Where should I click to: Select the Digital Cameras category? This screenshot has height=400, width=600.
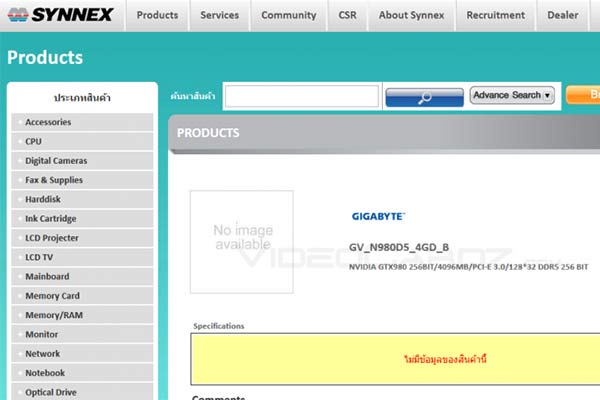(82, 161)
